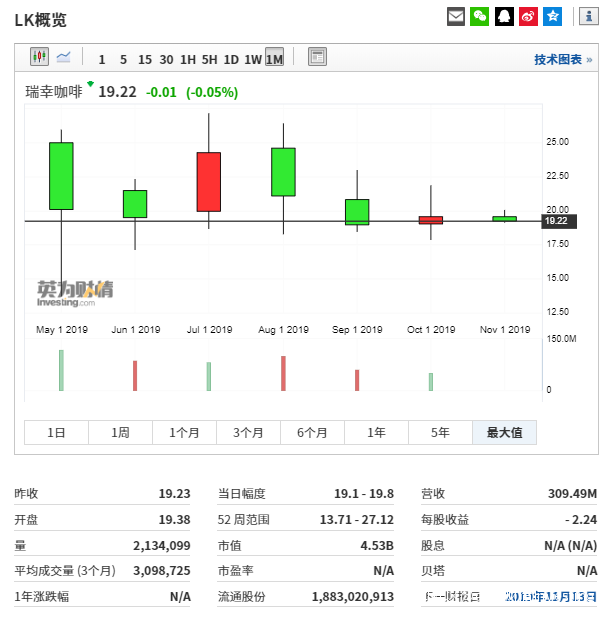Switch to candlestick chart type

[39, 57]
